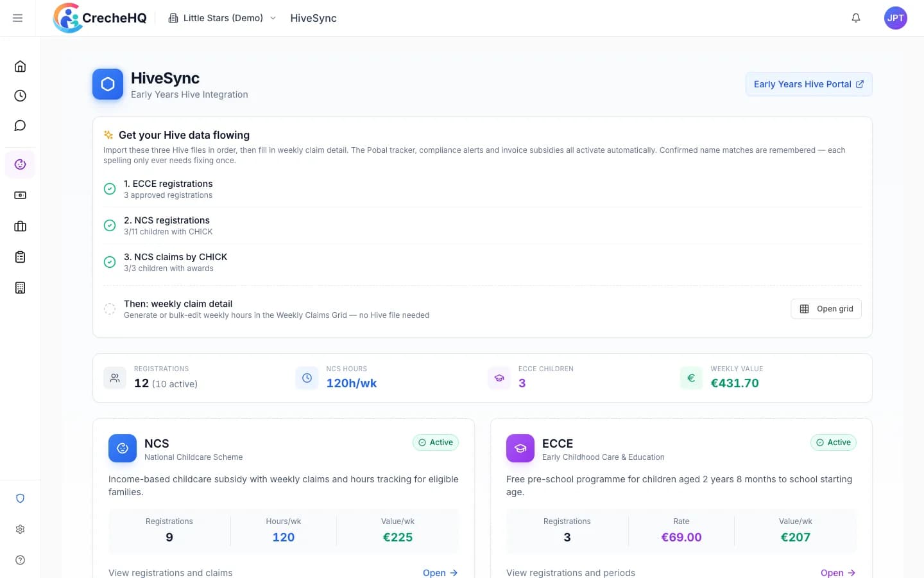Click the HiveSync breadcrumb title
Viewport: 924px width, 578px height.
[x=313, y=18]
